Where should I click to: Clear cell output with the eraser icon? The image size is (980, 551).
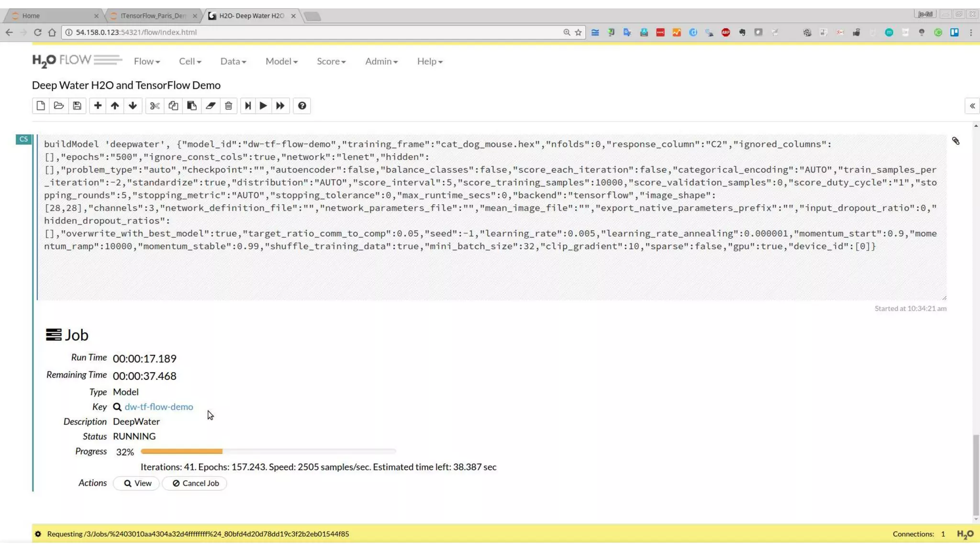click(211, 106)
